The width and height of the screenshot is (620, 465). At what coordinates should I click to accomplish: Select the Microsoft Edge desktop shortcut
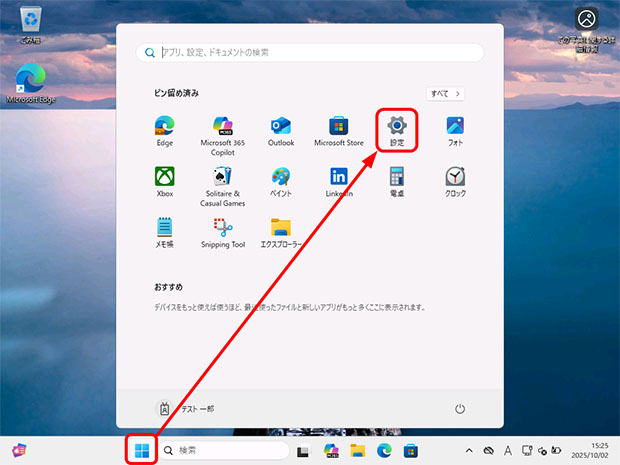pos(30,83)
